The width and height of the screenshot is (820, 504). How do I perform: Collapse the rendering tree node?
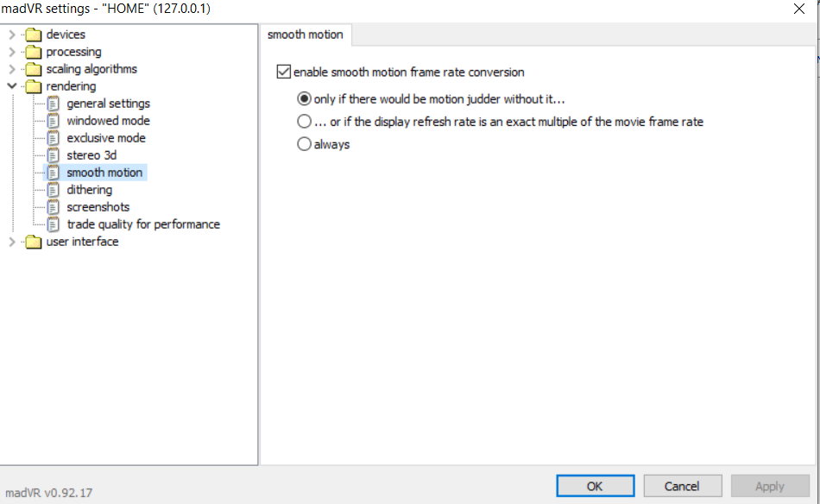coord(11,86)
